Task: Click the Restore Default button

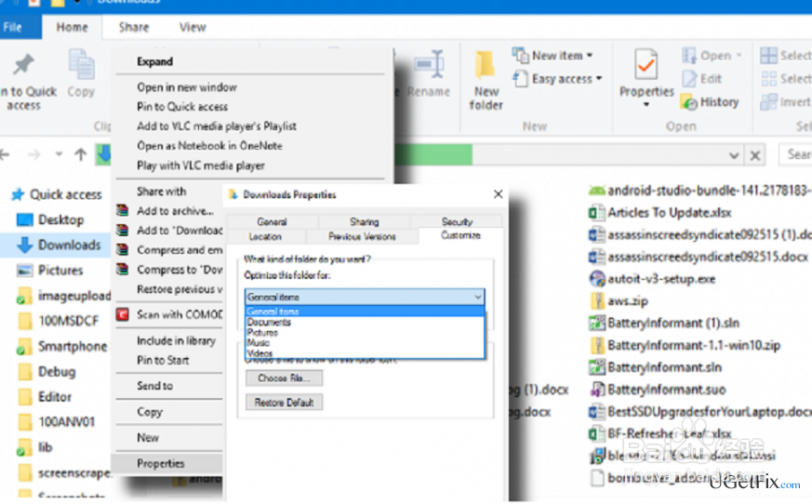Action: point(285,403)
